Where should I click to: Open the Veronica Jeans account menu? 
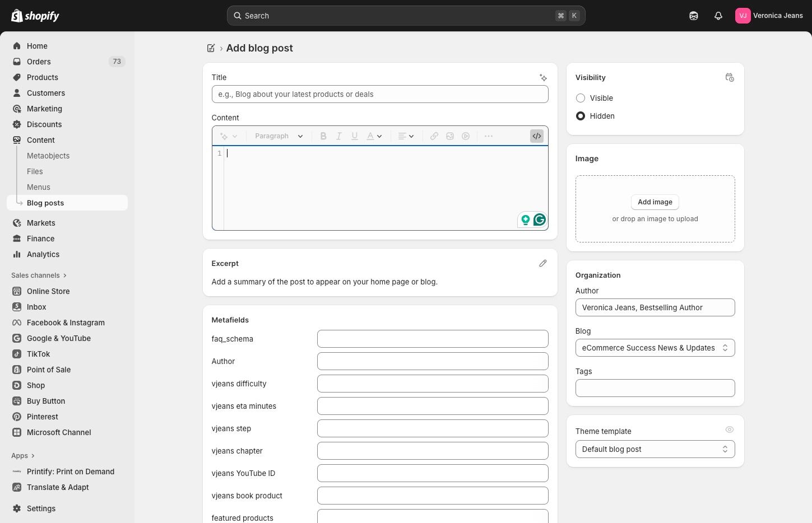click(769, 16)
